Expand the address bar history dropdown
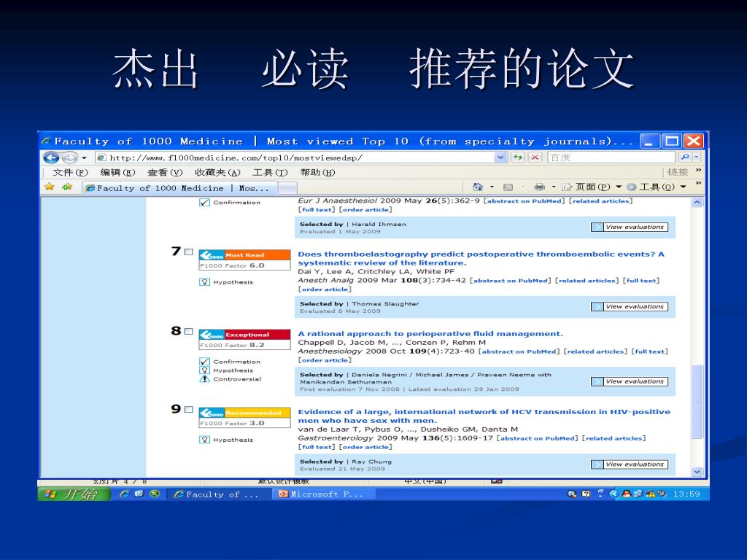Viewport: 747px width, 560px height. 500,157
